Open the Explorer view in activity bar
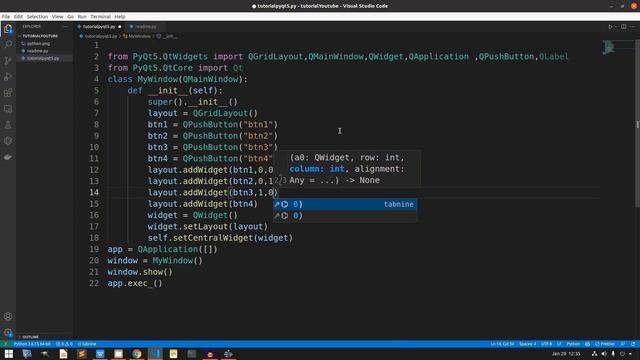The image size is (640, 360). click(x=8, y=29)
